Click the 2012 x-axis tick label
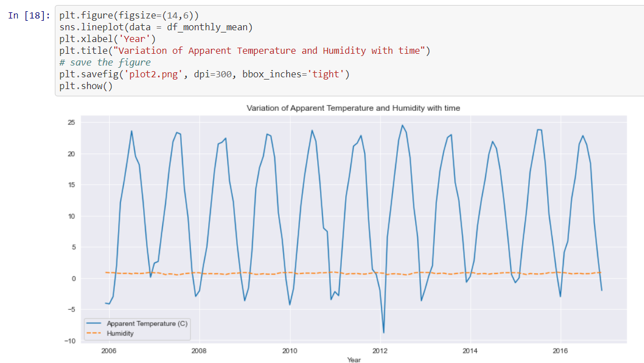Screen dimensions: 644x363 coord(380,350)
